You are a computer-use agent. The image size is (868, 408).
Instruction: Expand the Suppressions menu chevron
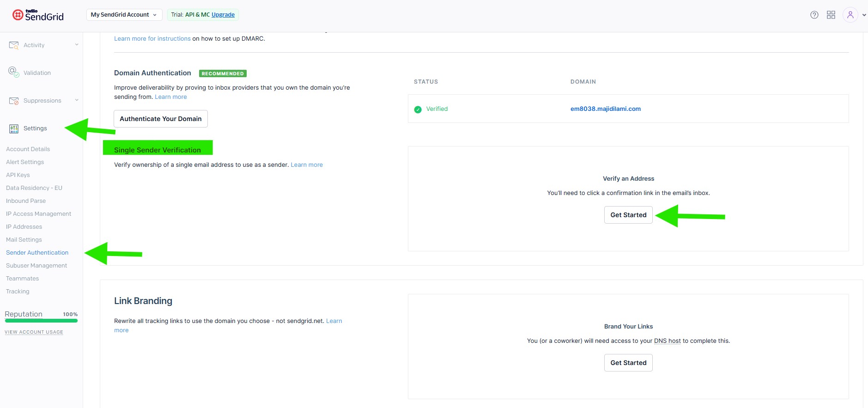77,100
